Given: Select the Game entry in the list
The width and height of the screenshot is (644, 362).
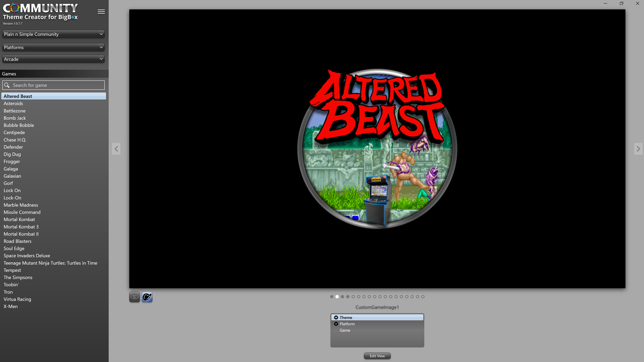Looking at the screenshot, I should [x=377, y=330].
